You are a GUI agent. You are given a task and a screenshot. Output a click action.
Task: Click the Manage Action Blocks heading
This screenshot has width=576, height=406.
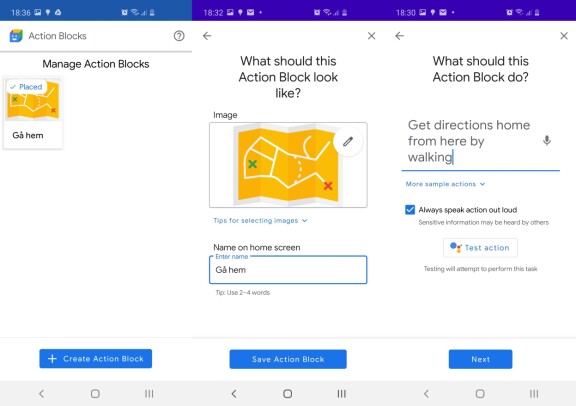point(96,64)
